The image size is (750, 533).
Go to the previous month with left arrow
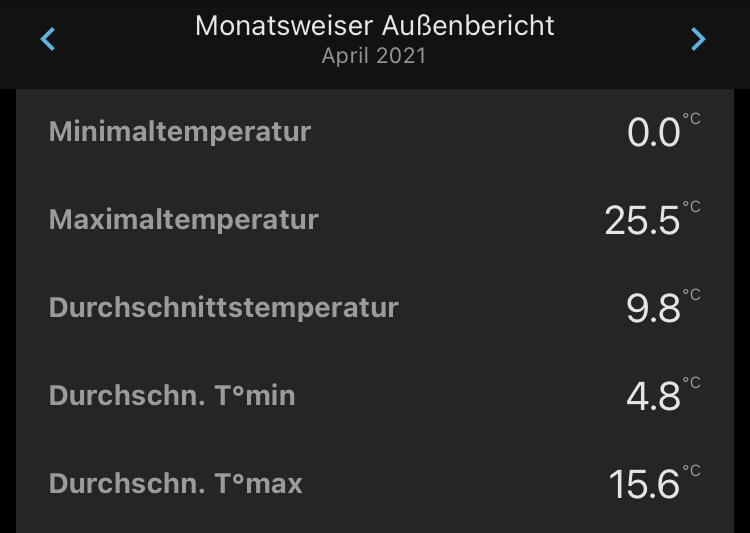point(47,40)
